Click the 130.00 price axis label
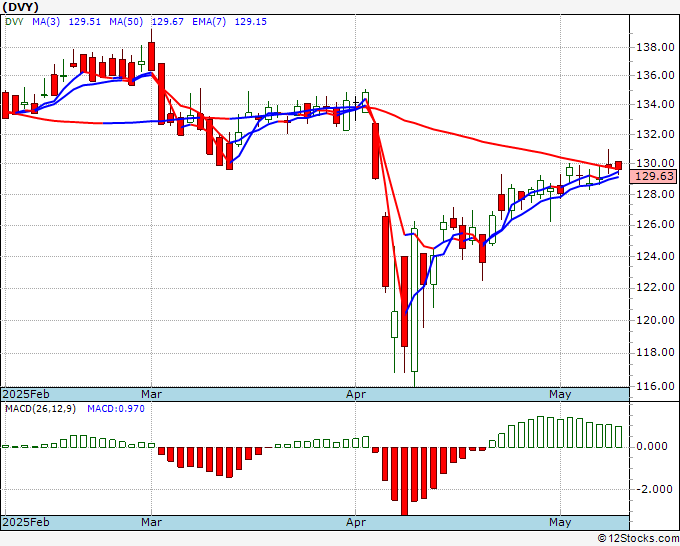Viewport: 680px width, 546px height. (655, 163)
